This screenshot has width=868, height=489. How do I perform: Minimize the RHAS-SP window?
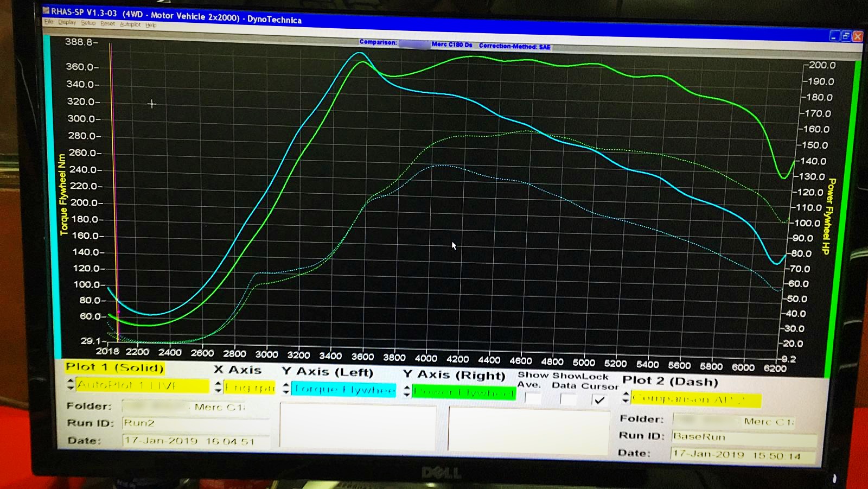coord(834,36)
